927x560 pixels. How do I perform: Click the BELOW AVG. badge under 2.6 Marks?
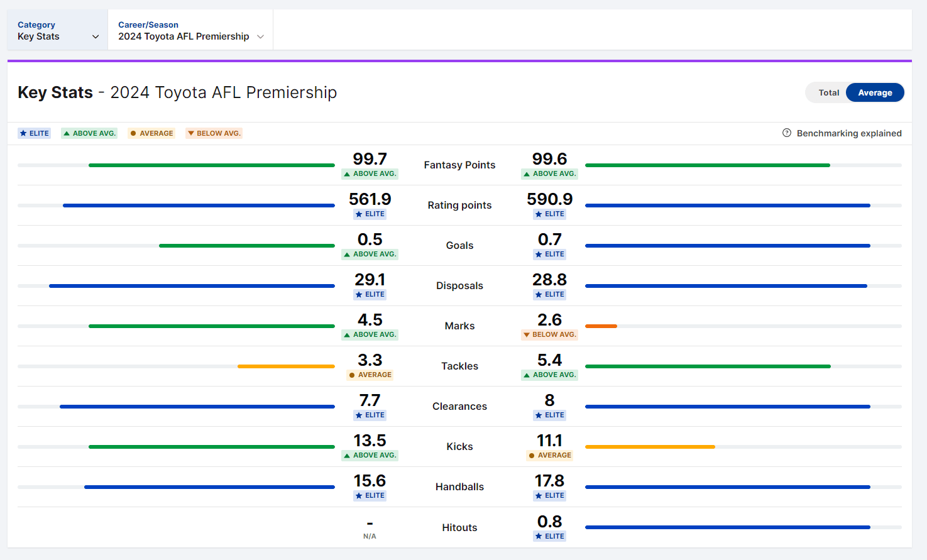tap(549, 334)
